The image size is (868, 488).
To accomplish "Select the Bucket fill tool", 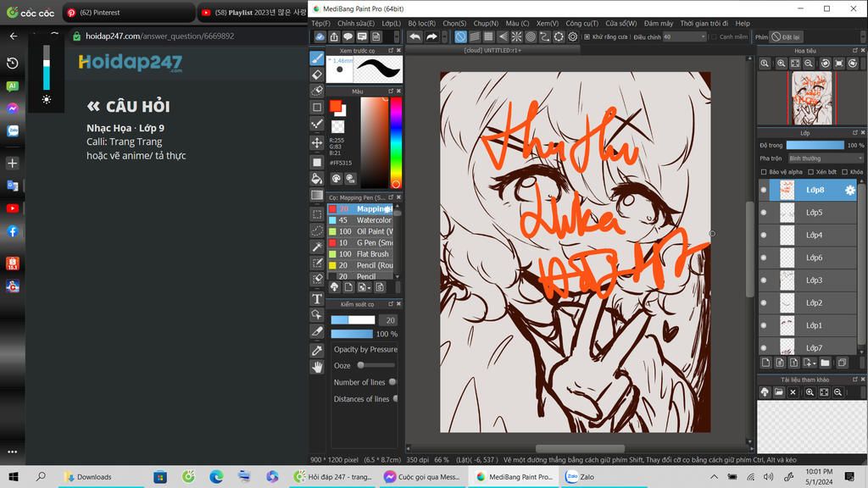I will 317,178.
